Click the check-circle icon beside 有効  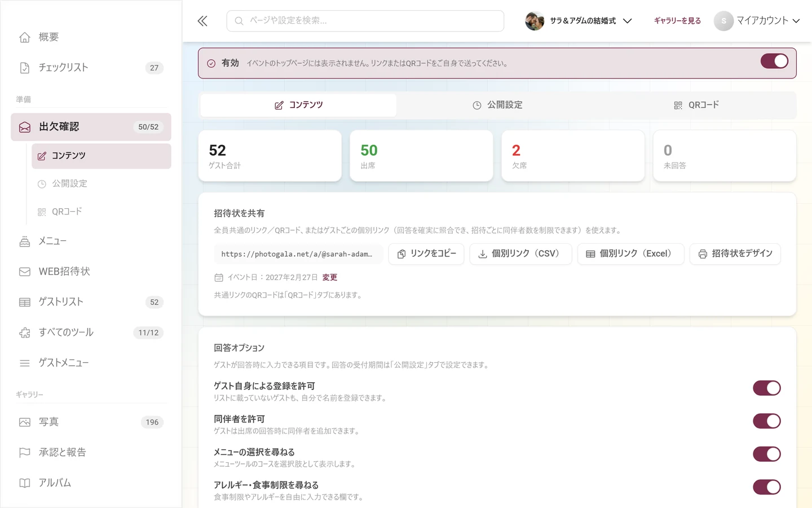211,63
